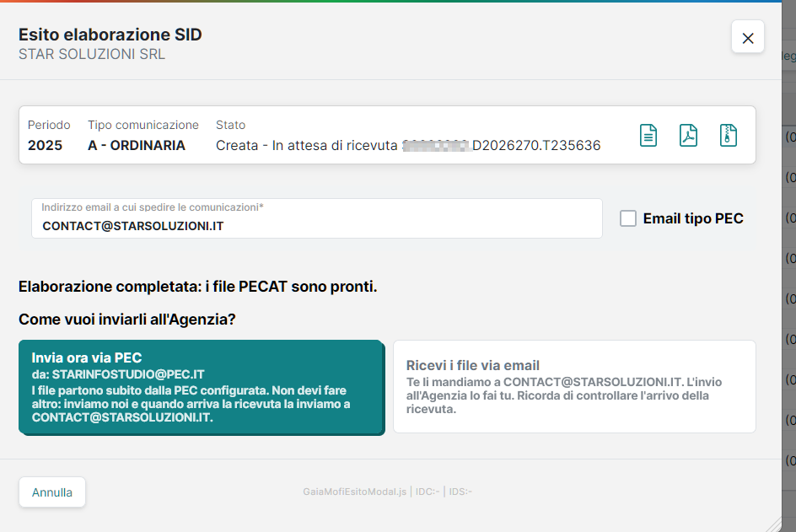Edit the recipient email address field
Screen dimensions: 796x532
tap(317, 218)
